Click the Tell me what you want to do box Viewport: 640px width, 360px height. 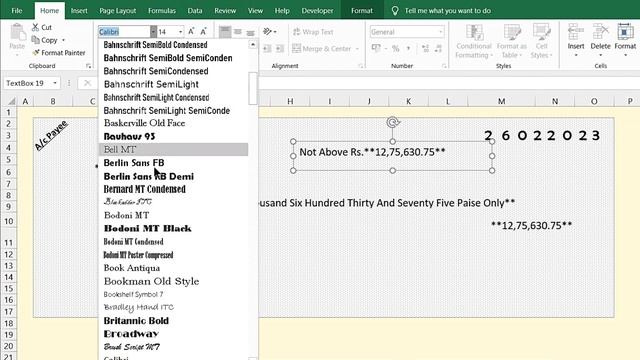(447, 11)
